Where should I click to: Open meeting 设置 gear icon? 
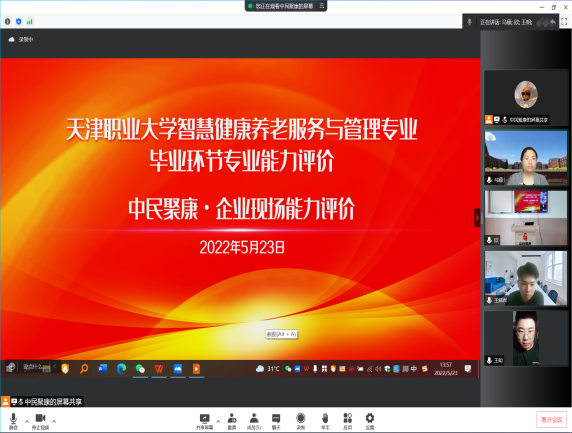tap(370, 421)
